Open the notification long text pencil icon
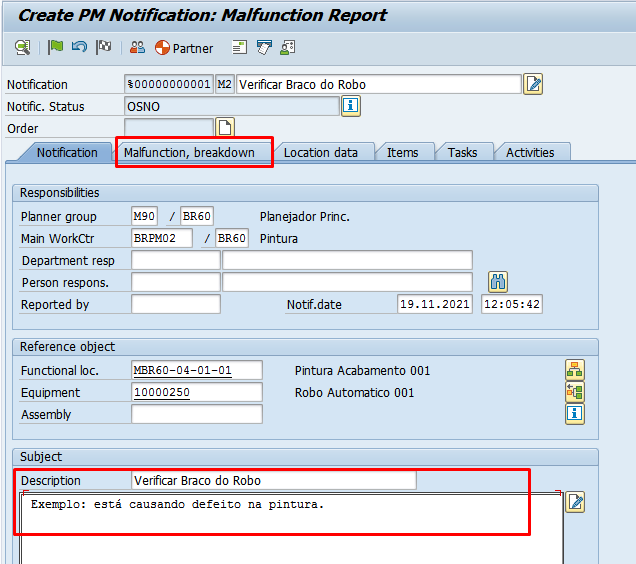 (x=533, y=84)
